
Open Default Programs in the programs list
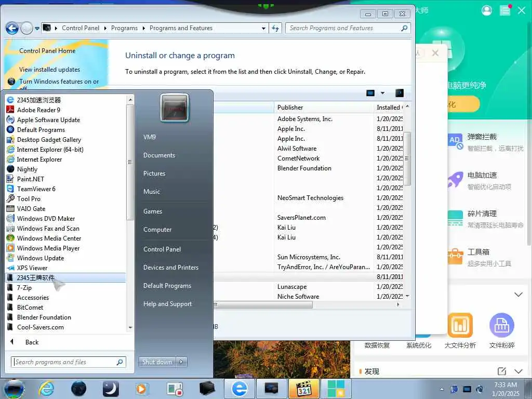(x=41, y=129)
